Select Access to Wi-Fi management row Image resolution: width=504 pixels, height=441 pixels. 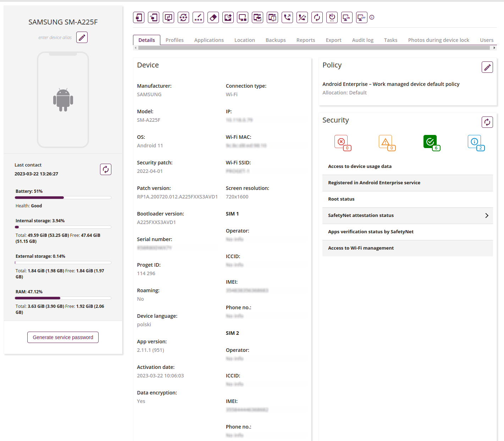pyautogui.click(x=408, y=248)
